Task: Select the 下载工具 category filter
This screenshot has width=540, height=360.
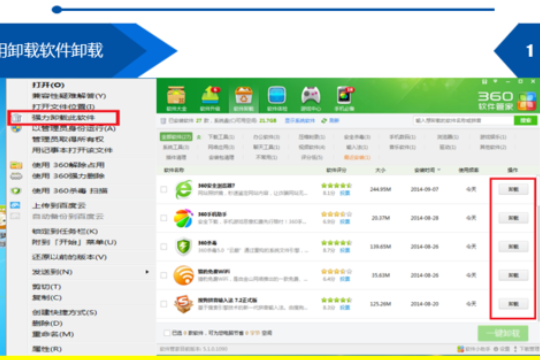Action: (221, 137)
